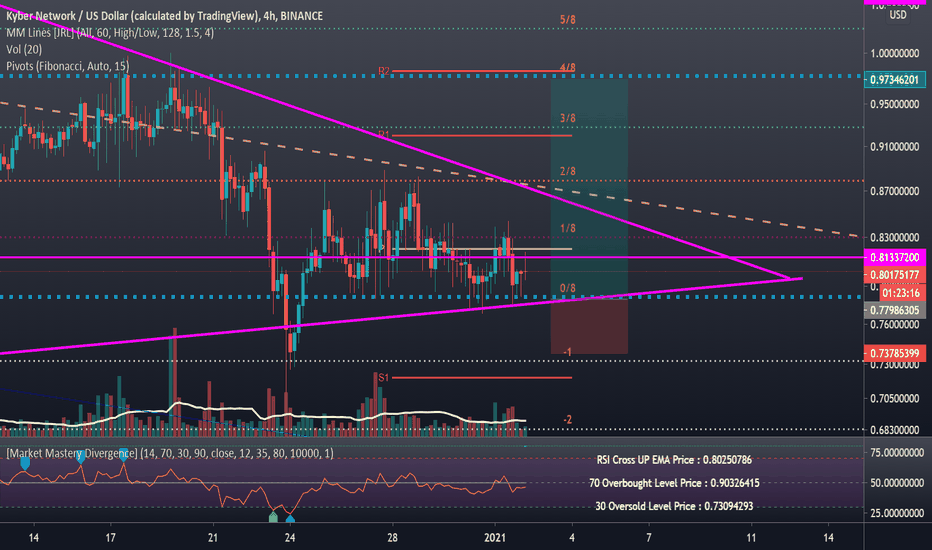Click the 30 Oversold Level Price text
932x550 pixels.
[x=674, y=506]
